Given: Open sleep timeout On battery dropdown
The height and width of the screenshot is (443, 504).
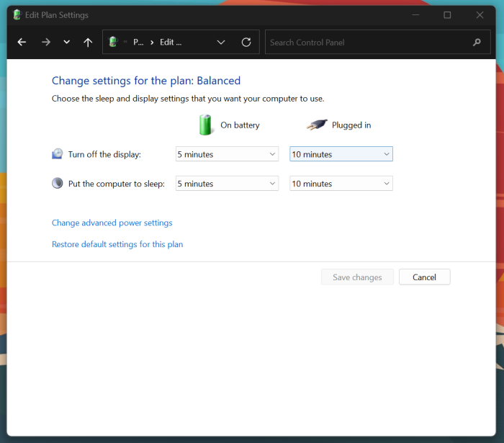Looking at the screenshot, I should coord(227,183).
